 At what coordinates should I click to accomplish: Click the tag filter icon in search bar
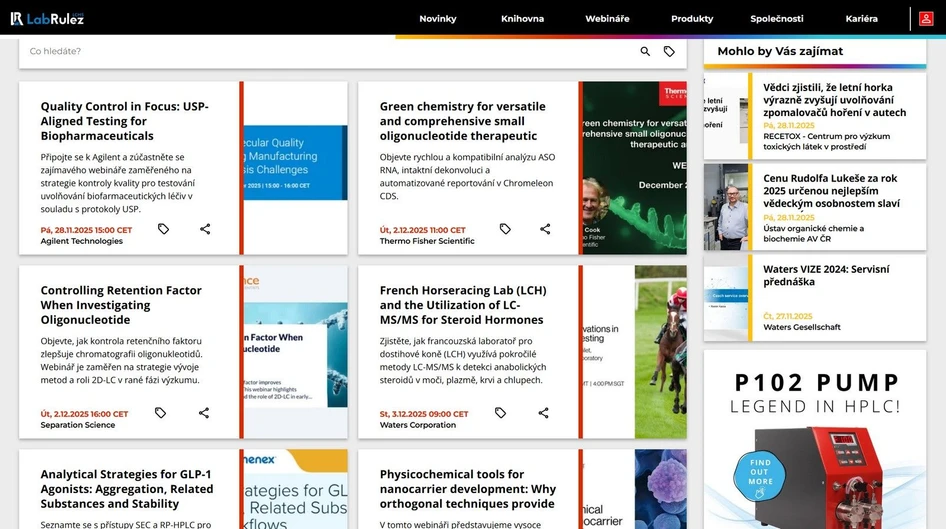pos(669,52)
